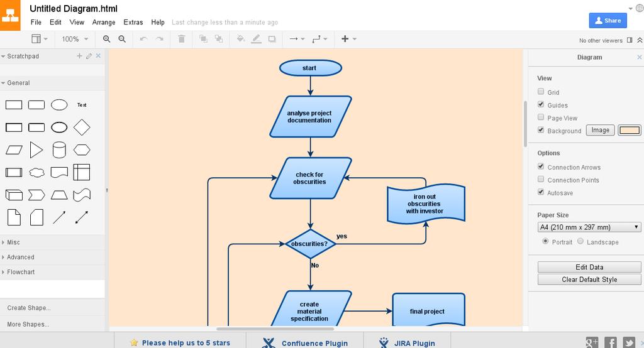Pick the bidirectional arrow shape in palette

pyautogui.click(x=82, y=217)
